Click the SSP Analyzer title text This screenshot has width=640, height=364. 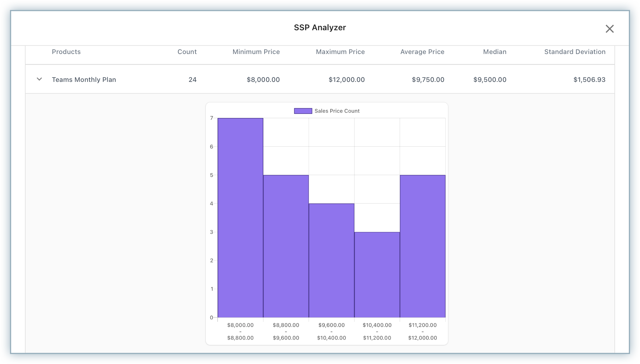click(x=320, y=28)
